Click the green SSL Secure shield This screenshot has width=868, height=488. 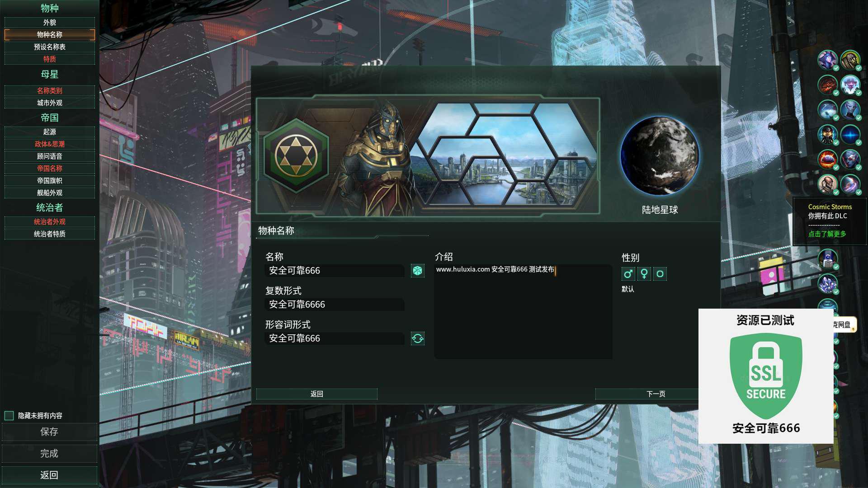click(766, 376)
